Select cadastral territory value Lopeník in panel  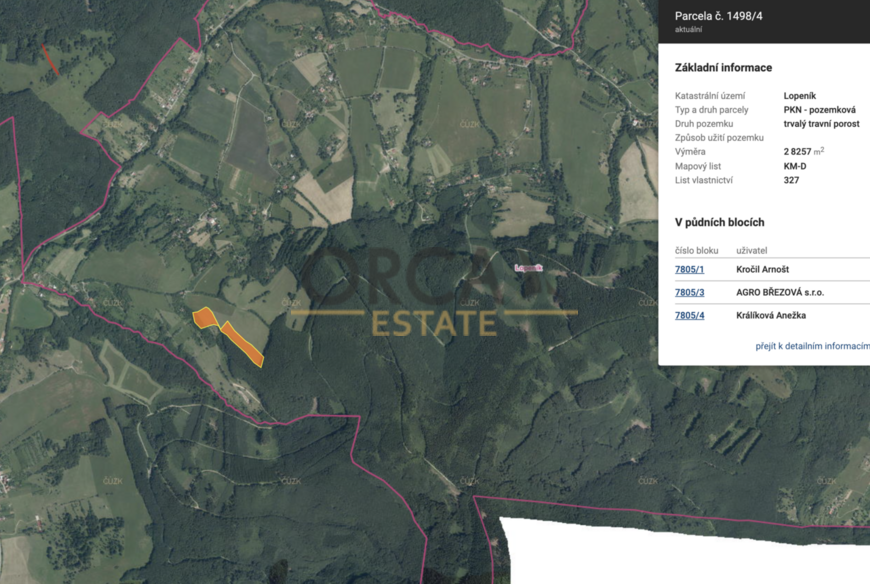[x=802, y=96]
